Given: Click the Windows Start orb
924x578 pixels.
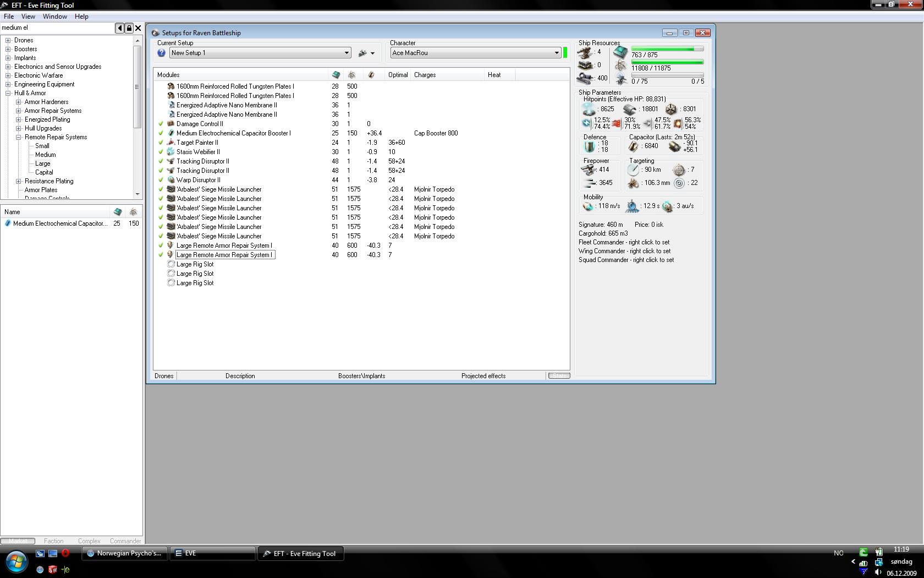Looking at the screenshot, I should 16,562.
